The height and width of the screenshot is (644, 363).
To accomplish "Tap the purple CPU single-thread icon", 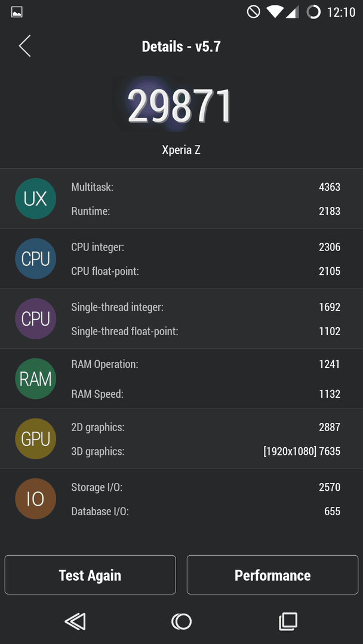I will click(36, 318).
